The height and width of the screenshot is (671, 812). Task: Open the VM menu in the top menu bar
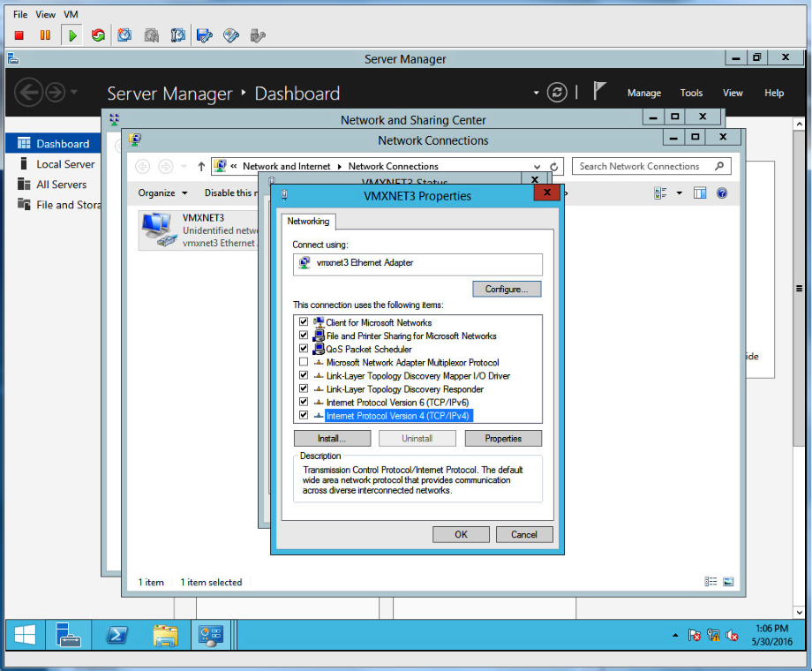pyautogui.click(x=71, y=15)
